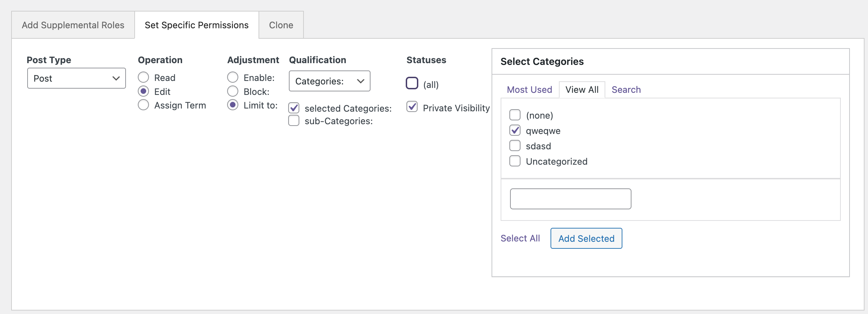Uncheck the Private Visibility option
Viewport: 868px width, 314px height.
click(412, 107)
